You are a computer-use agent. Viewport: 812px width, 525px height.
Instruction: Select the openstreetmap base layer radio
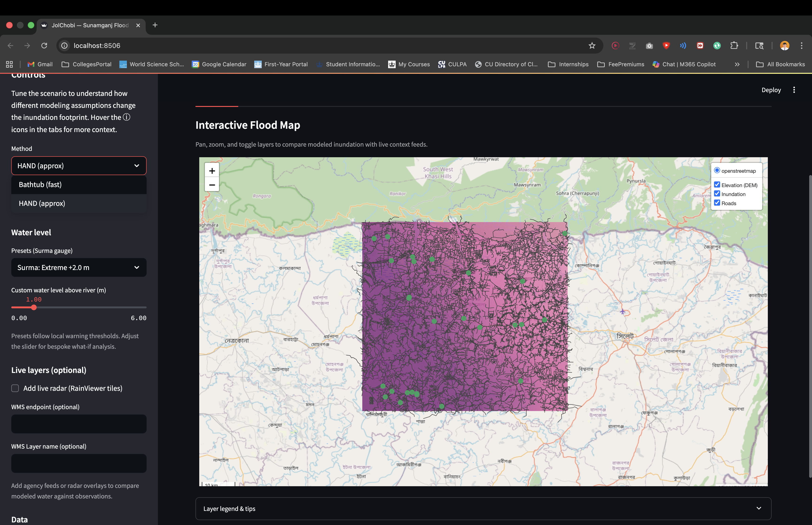[x=717, y=170]
